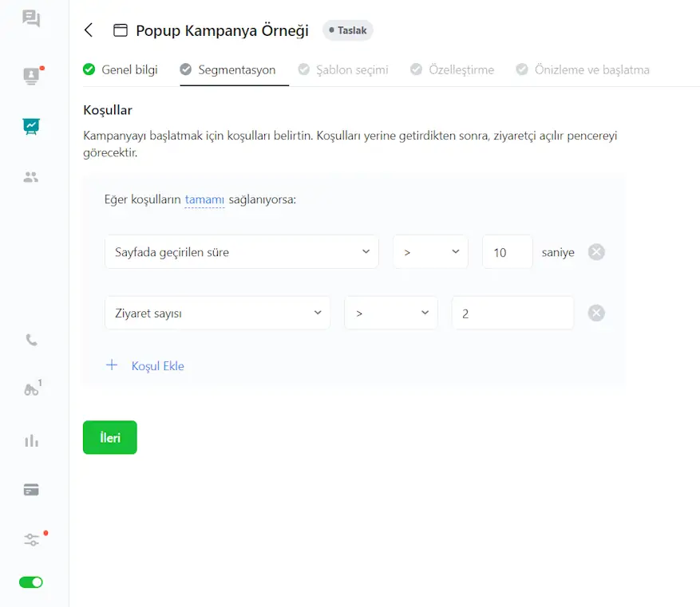Open the bar chart statistics icon
Viewport: 700px width, 607px height.
(31, 440)
